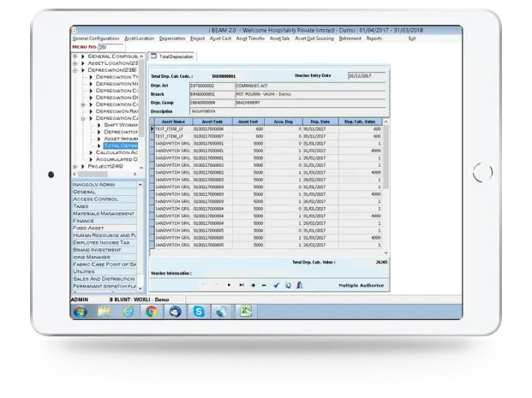Viewport: 532px width, 398px height.
Task: Select the Total Depreciation tree item
Action: pos(121,146)
